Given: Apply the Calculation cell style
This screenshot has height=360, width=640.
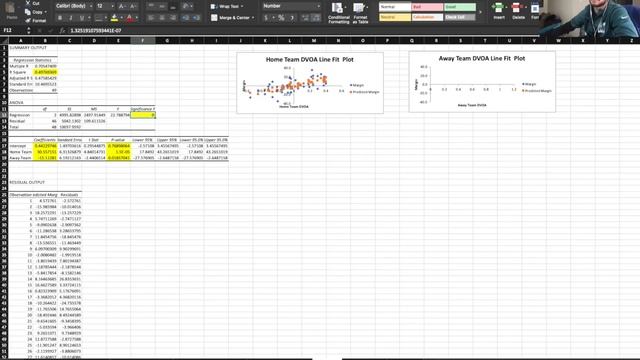Looking at the screenshot, I should coord(427,17).
